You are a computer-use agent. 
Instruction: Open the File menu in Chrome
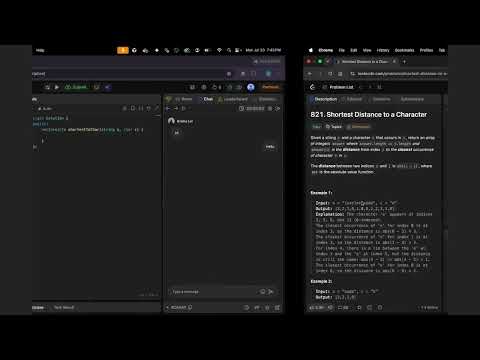(x=342, y=50)
